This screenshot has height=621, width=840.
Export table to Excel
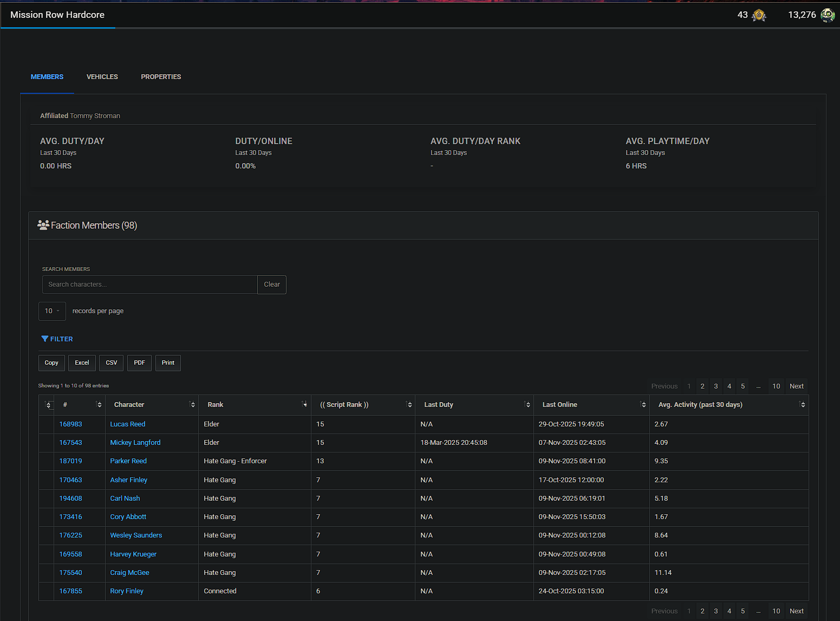82,363
